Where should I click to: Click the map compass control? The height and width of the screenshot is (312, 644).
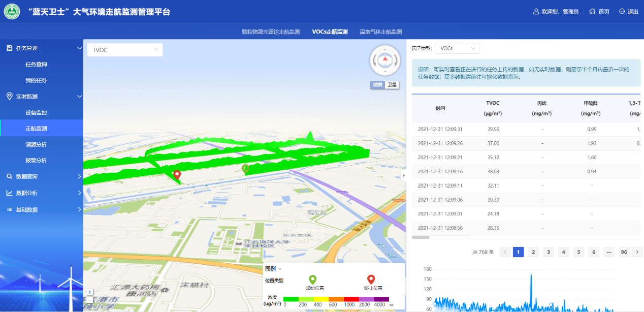tap(384, 60)
